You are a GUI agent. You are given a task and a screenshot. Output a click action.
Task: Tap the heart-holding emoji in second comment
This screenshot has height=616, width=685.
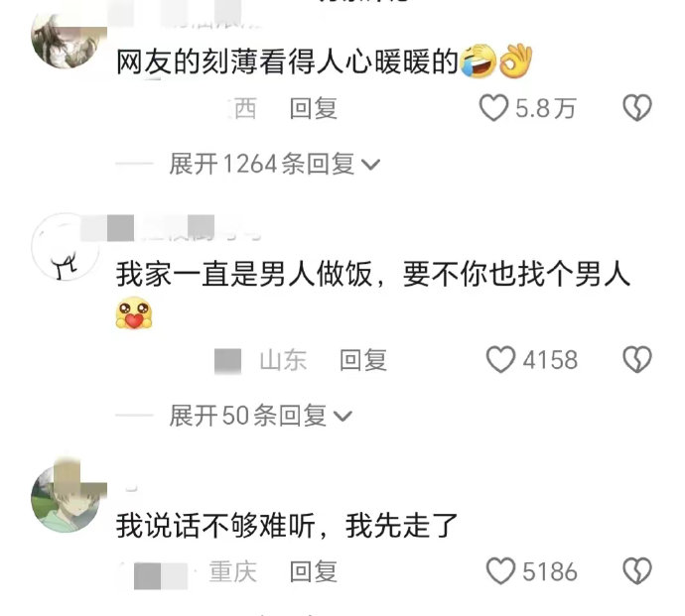(x=134, y=313)
